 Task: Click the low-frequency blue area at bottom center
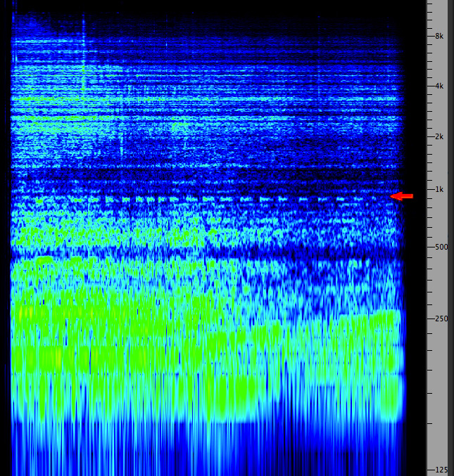211,450
